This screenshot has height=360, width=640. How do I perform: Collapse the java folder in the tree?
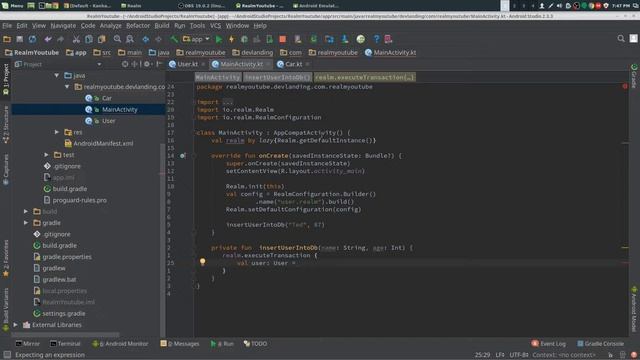(x=57, y=76)
